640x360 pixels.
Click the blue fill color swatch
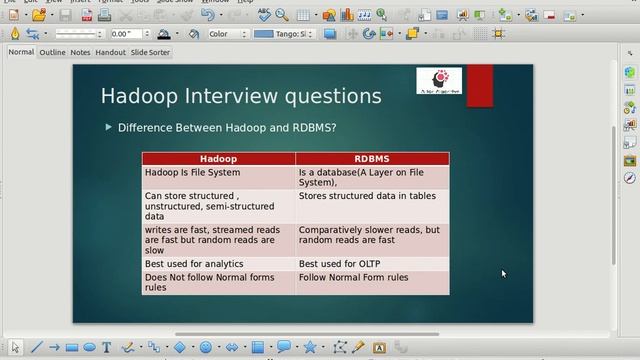point(264,34)
